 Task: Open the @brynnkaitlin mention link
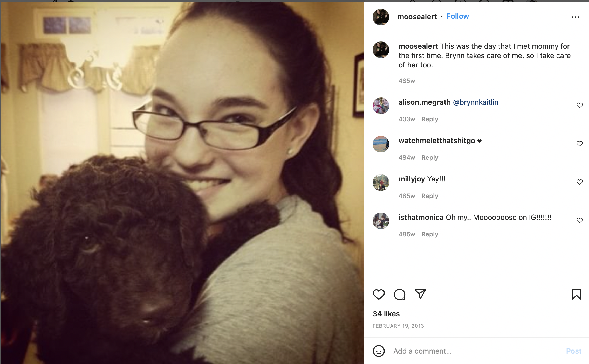[x=475, y=102]
